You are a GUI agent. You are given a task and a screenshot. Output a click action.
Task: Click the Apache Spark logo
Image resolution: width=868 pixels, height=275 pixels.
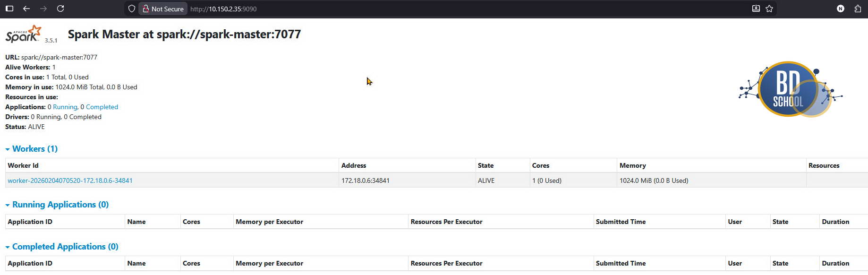click(24, 34)
